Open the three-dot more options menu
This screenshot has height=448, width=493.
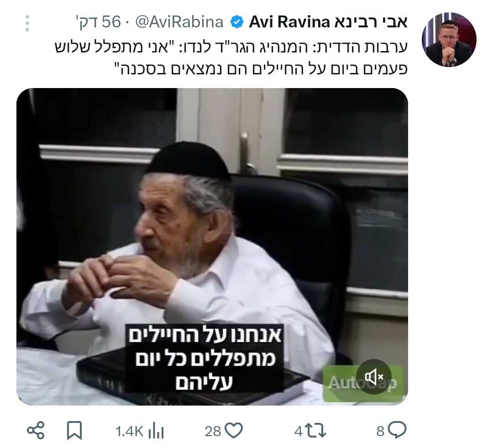click(x=27, y=23)
